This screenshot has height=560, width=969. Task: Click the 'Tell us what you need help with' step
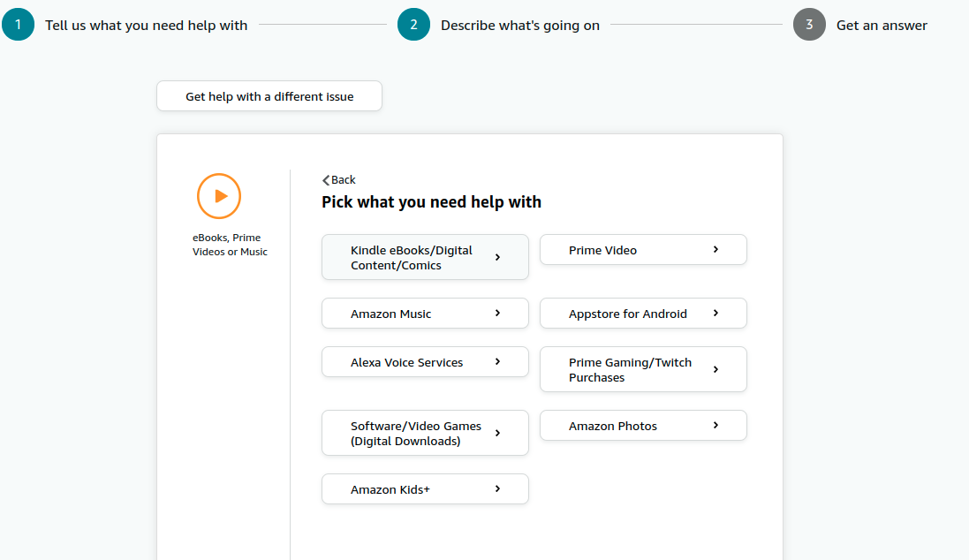147,26
